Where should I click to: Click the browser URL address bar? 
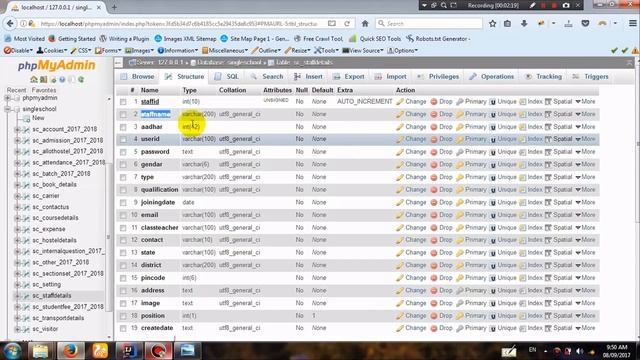point(180,24)
